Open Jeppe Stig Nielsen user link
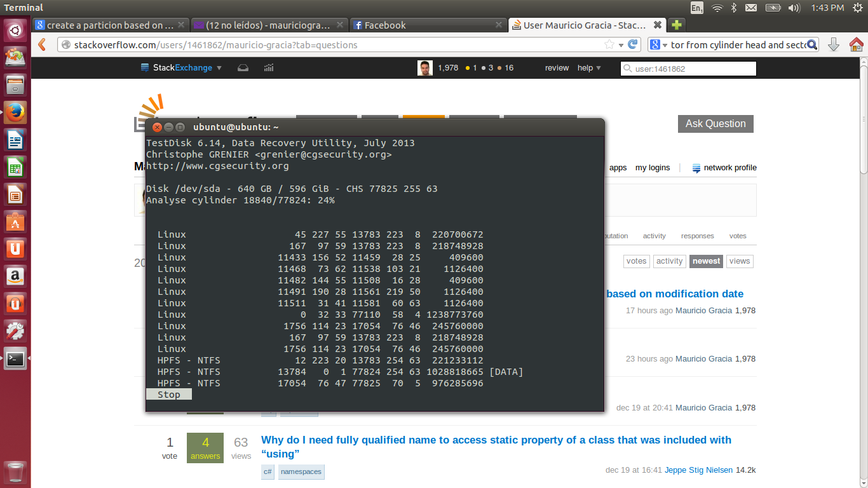Viewport: 868px width, 488px height. (x=698, y=470)
